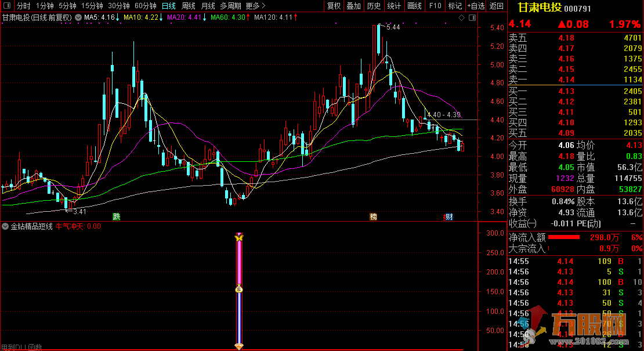Click the 换手 value 0.84%
Image resolution: width=644 pixels, height=351 pixels.
563,201
